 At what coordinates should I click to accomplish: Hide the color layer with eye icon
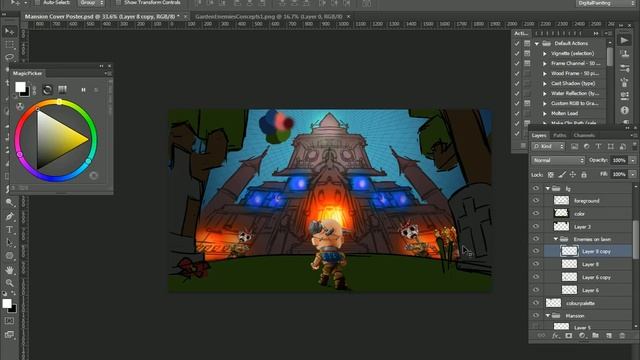tap(536, 213)
